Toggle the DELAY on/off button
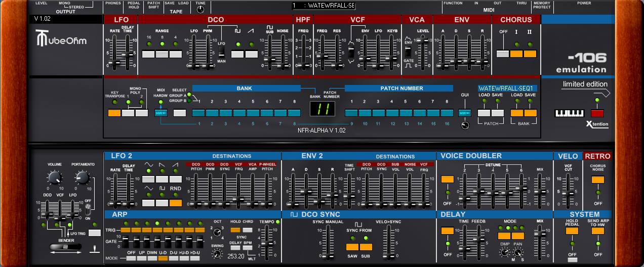This screenshot has height=267, width=644. [x=447, y=231]
